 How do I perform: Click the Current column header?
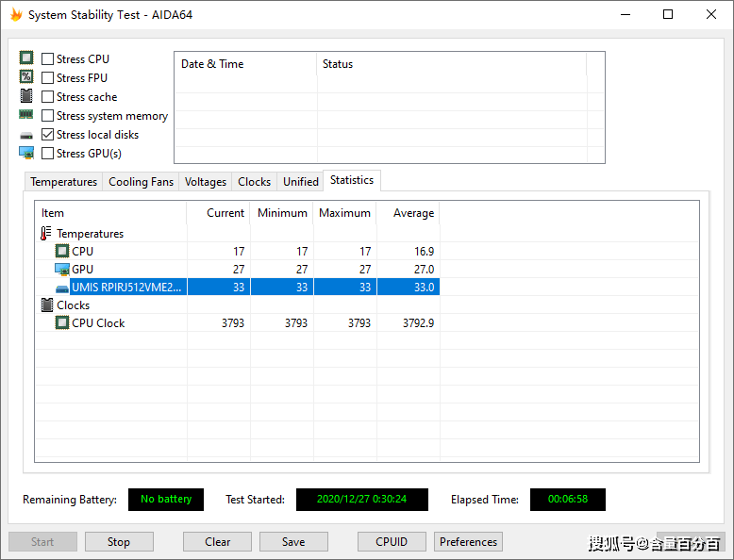coord(219,213)
